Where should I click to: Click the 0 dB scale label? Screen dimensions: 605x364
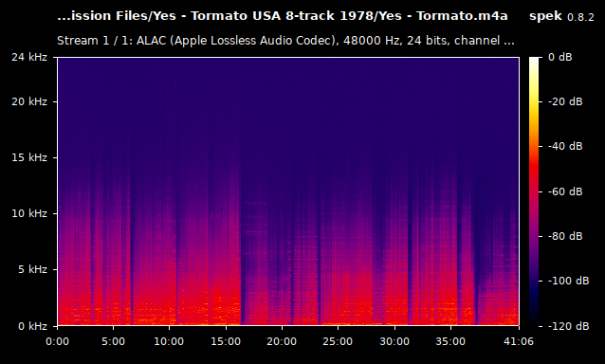pyautogui.click(x=560, y=57)
